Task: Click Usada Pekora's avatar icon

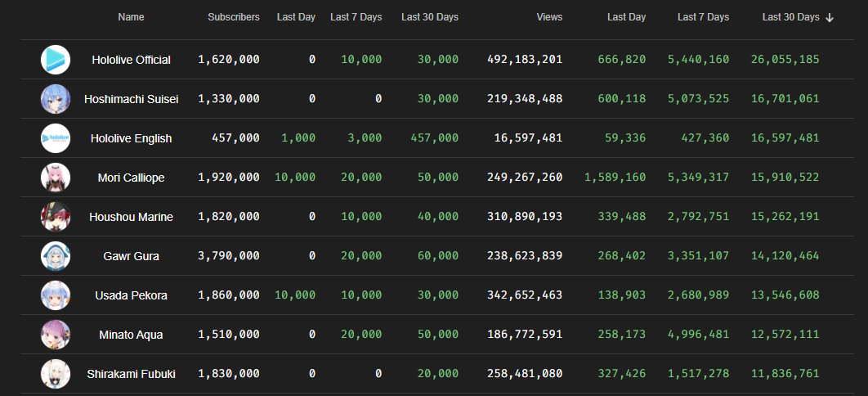Action: point(56,295)
